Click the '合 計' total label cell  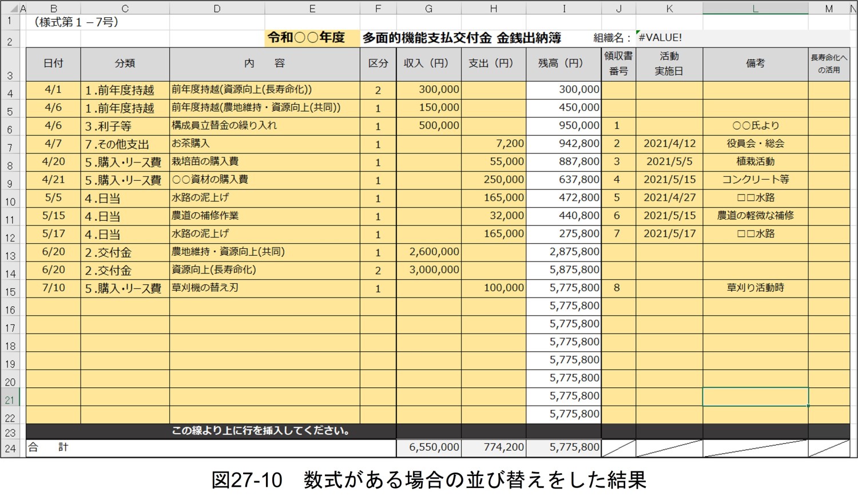pyautogui.click(x=211, y=448)
